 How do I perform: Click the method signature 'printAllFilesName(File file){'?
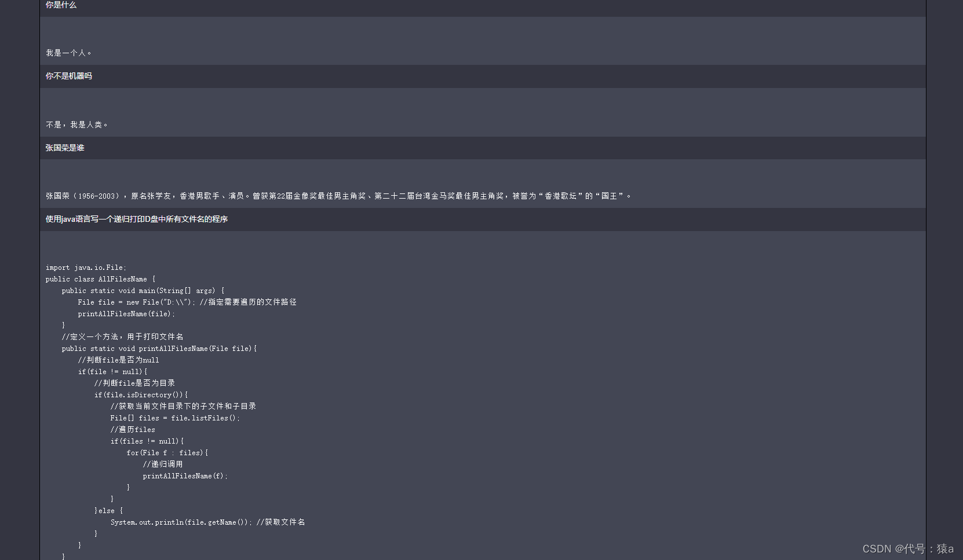coord(198,349)
